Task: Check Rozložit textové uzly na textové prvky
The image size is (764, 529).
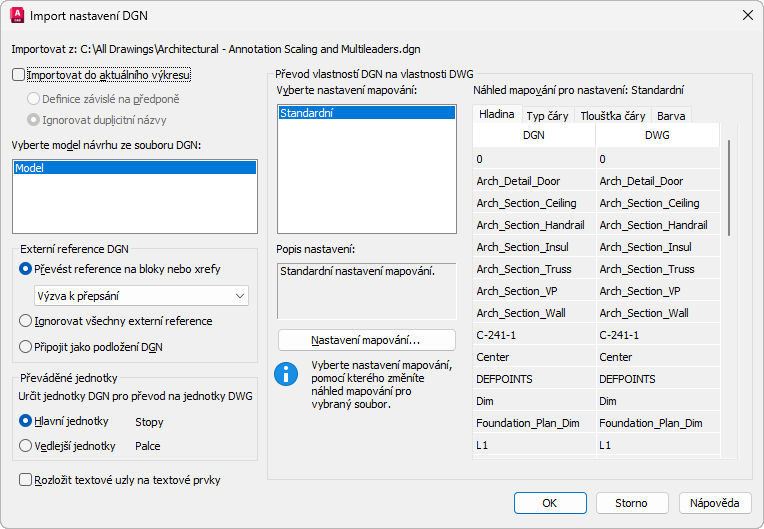Action: (26, 480)
